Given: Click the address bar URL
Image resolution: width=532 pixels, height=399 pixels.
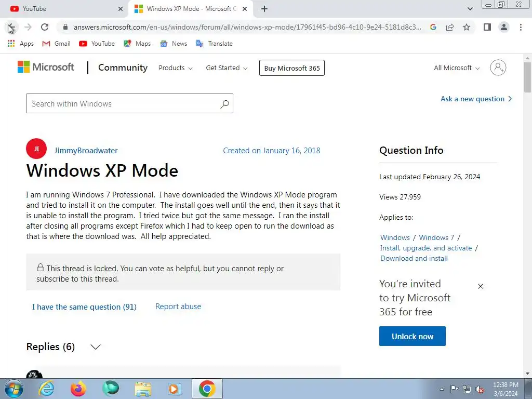Looking at the screenshot, I should click(x=247, y=27).
